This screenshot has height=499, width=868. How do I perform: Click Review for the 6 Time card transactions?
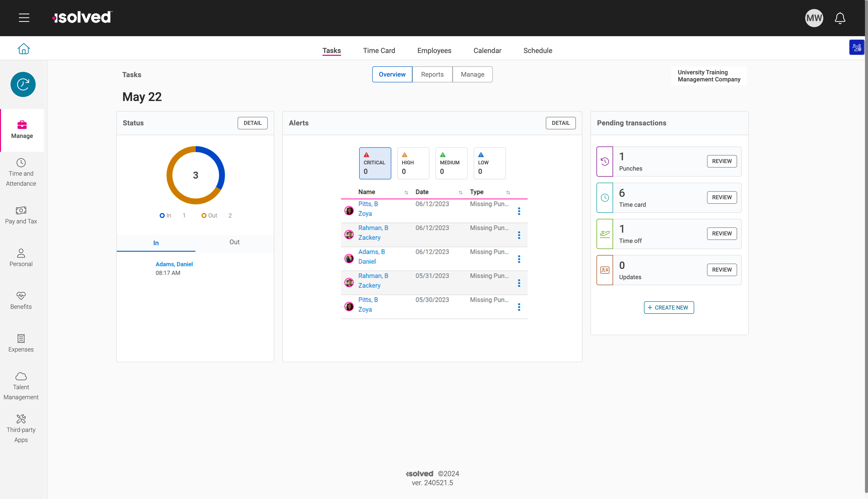722,197
